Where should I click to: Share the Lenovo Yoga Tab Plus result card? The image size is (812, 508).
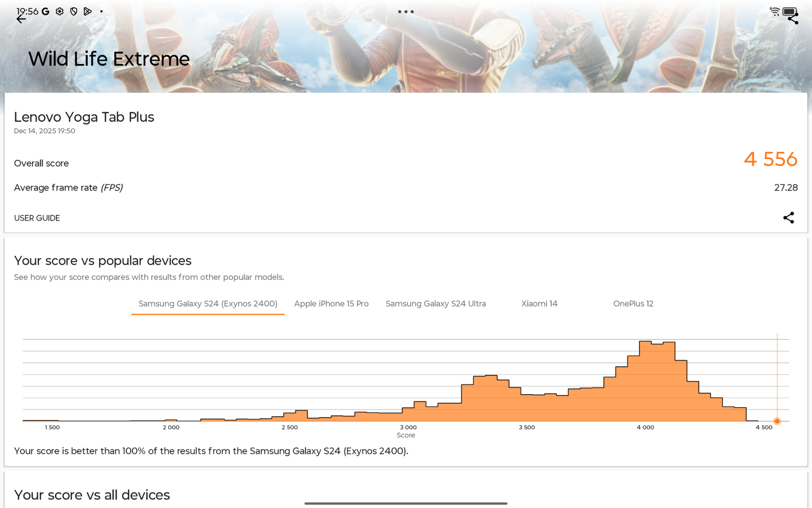(x=788, y=218)
